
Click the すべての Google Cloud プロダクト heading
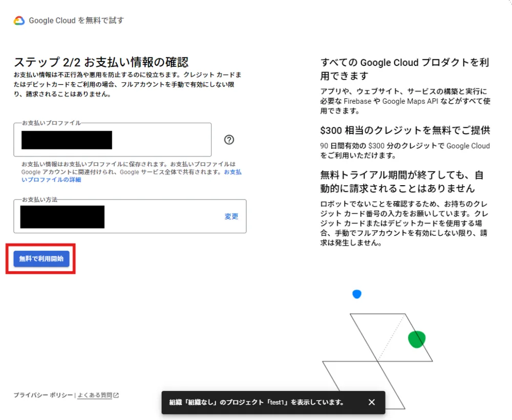[404, 69]
